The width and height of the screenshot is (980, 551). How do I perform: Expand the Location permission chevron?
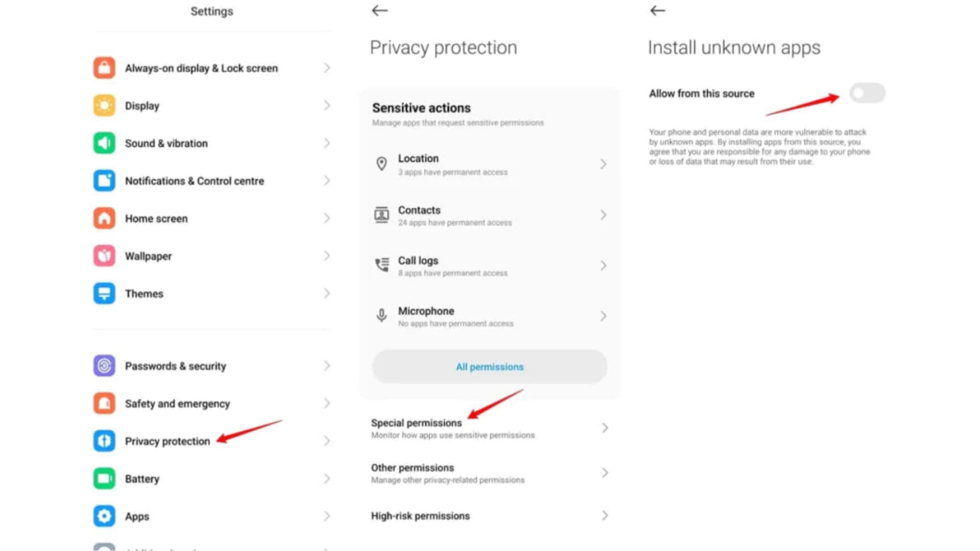pos(603,164)
